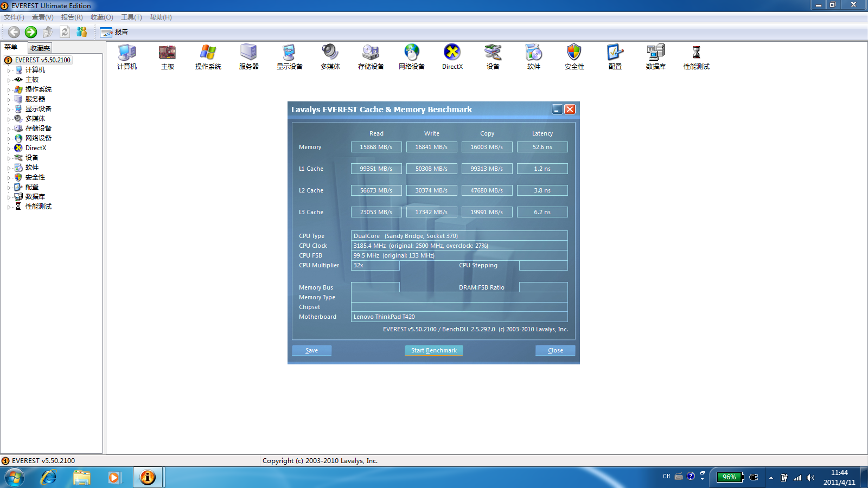
Task: Select 性能测试 in the tree
Action: pyautogui.click(x=39, y=207)
